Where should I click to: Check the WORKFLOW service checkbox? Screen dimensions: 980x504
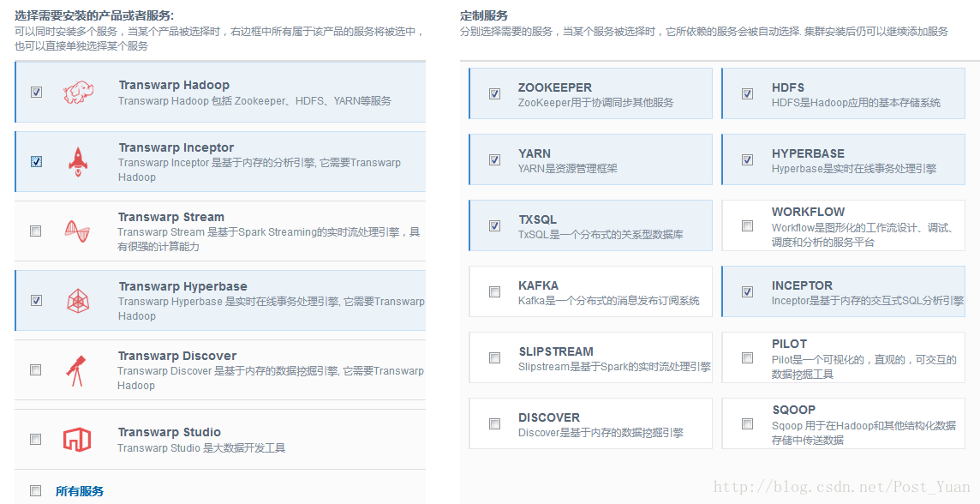click(747, 225)
